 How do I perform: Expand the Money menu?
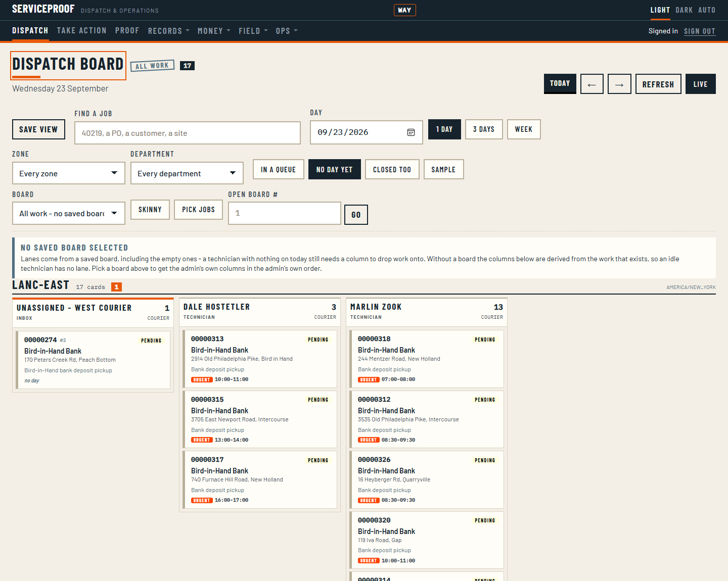pyautogui.click(x=214, y=31)
